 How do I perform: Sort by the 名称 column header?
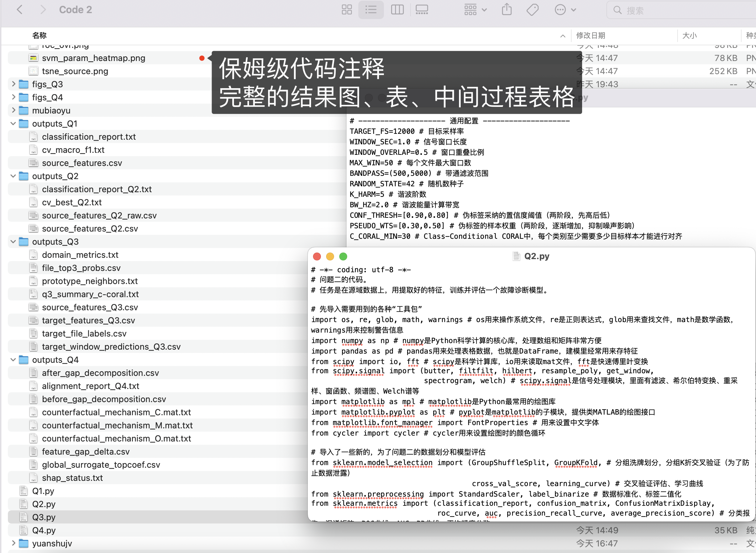coord(39,35)
